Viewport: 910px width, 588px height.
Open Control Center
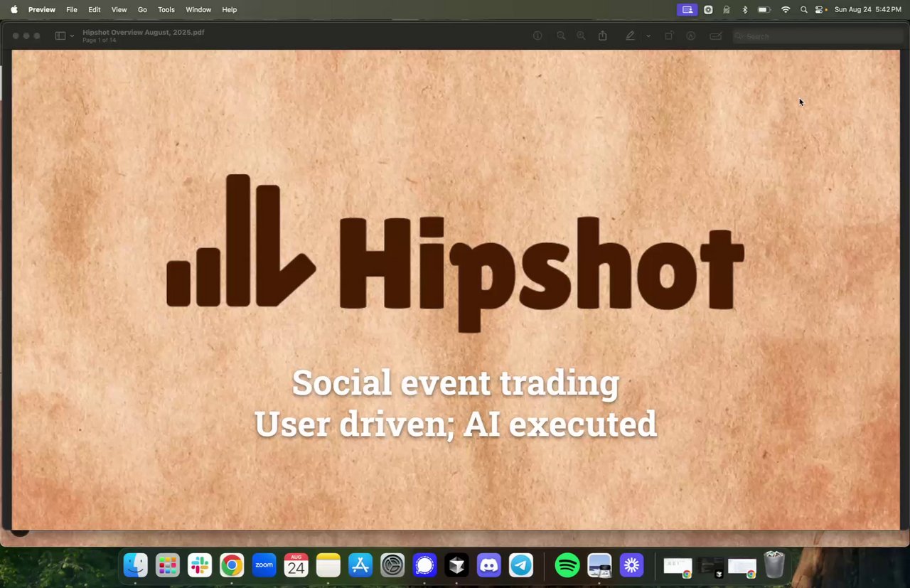[x=820, y=9]
